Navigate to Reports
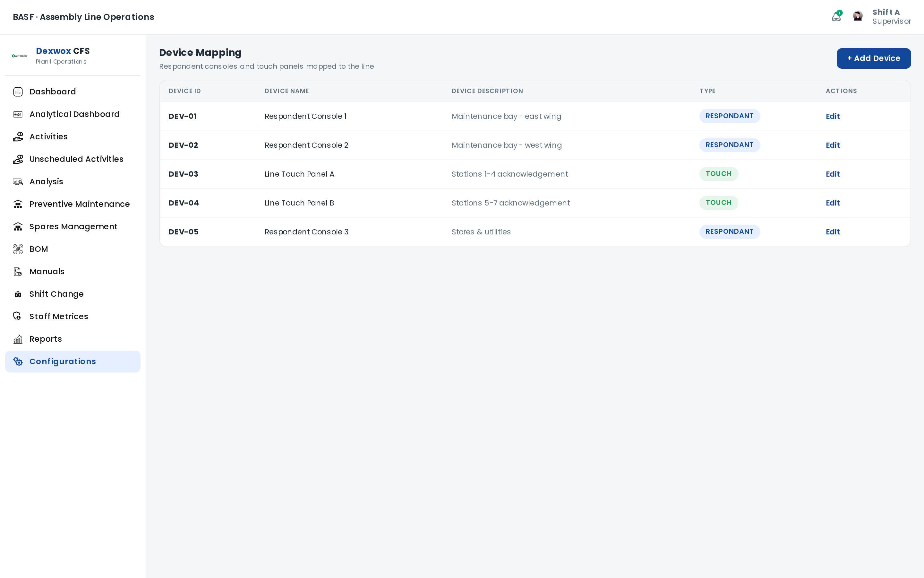The width and height of the screenshot is (924, 578). (x=73, y=339)
